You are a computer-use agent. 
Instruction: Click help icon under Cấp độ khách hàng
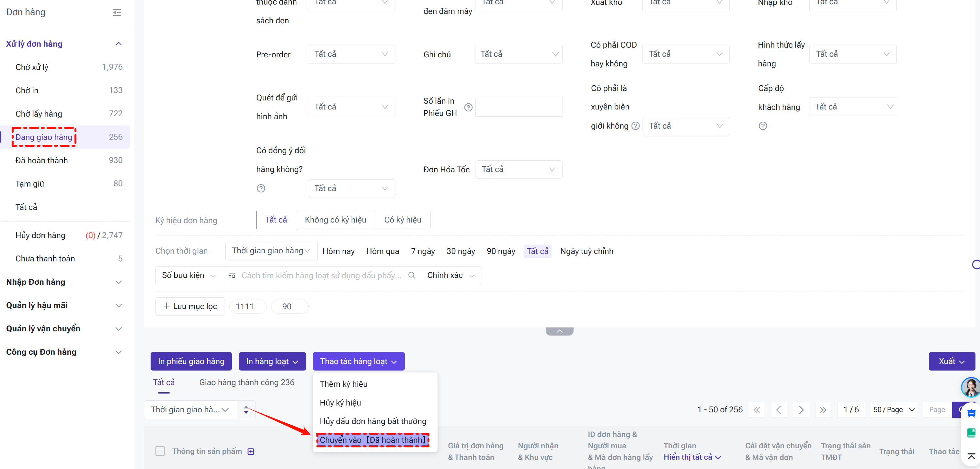coord(762,126)
